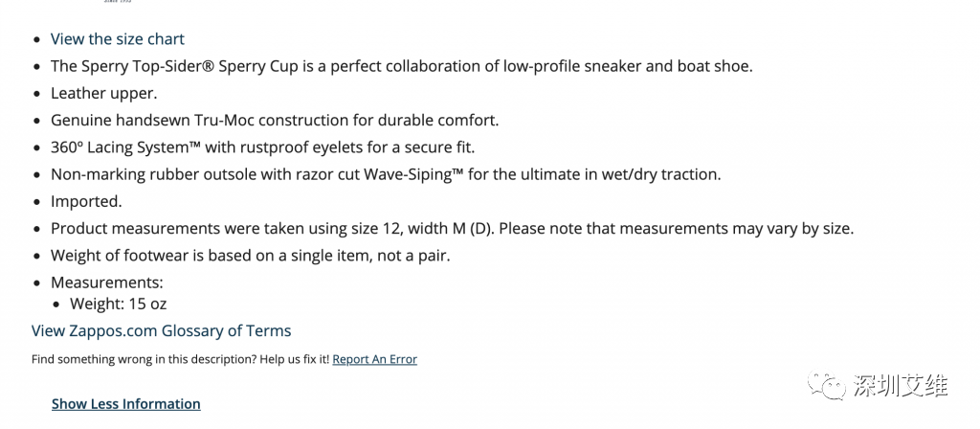Open the View the size chart link
This screenshot has width=980, height=429.
(118, 38)
